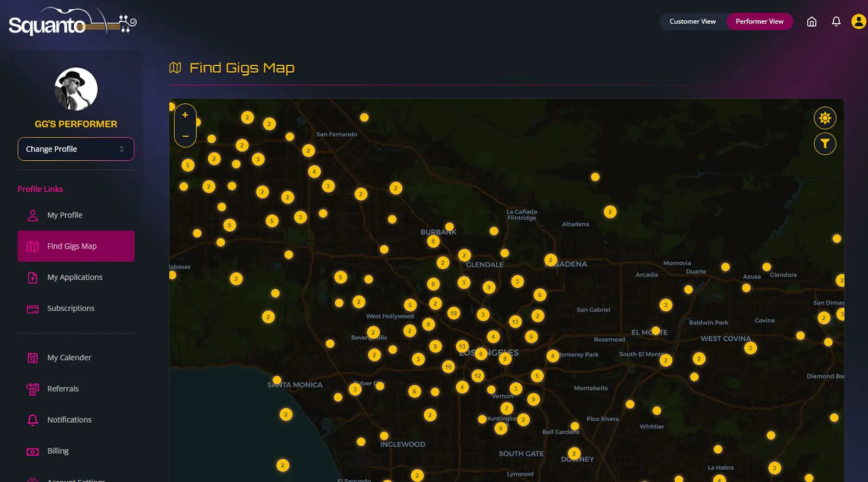Go to My Applications

(76, 277)
